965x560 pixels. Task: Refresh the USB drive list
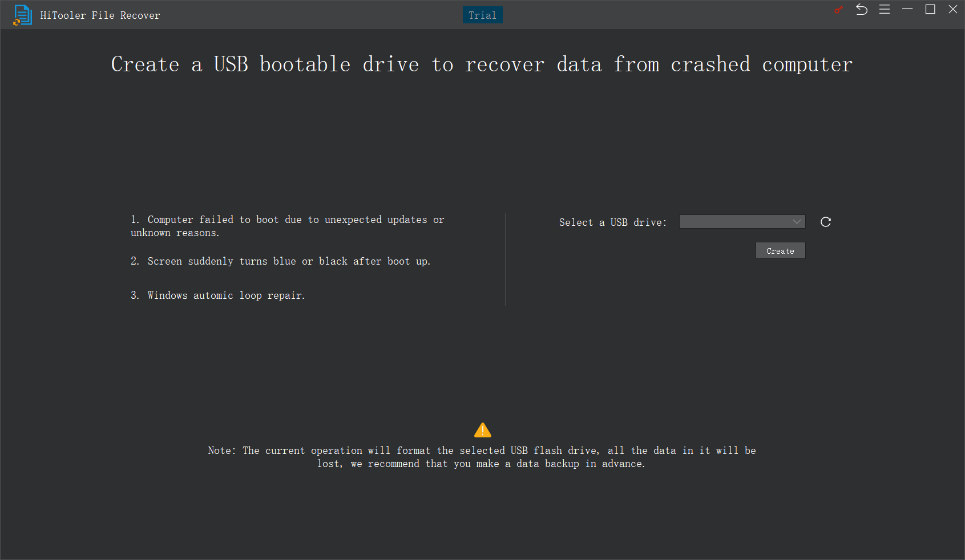[825, 221]
